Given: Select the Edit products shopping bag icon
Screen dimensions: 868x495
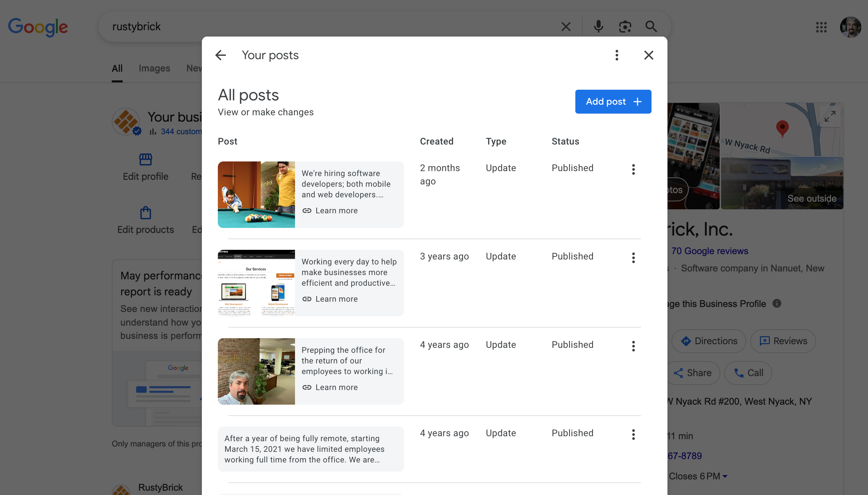Looking at the screenshot, I should point(145,213).
